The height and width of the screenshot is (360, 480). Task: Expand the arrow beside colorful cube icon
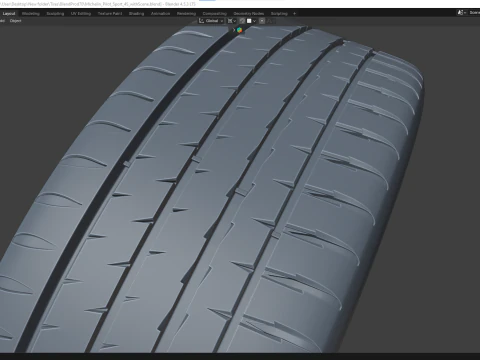(234, 30)
